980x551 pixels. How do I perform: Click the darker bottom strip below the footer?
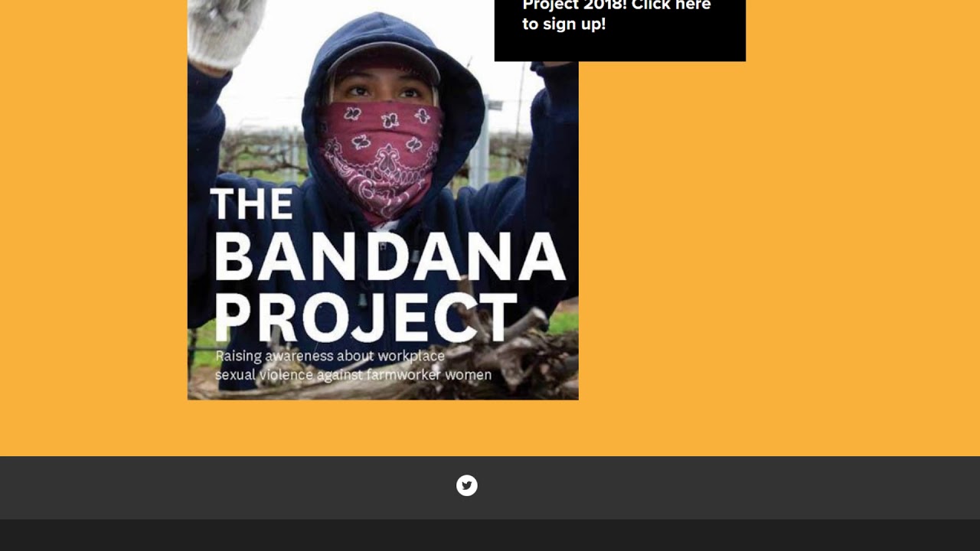click(490, 536)
